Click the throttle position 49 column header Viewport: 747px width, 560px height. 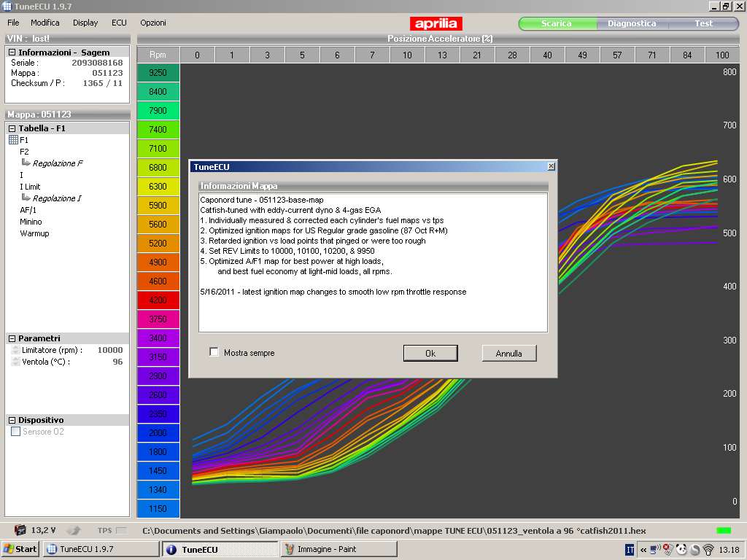pyautogui.click(x=582, y=55)
